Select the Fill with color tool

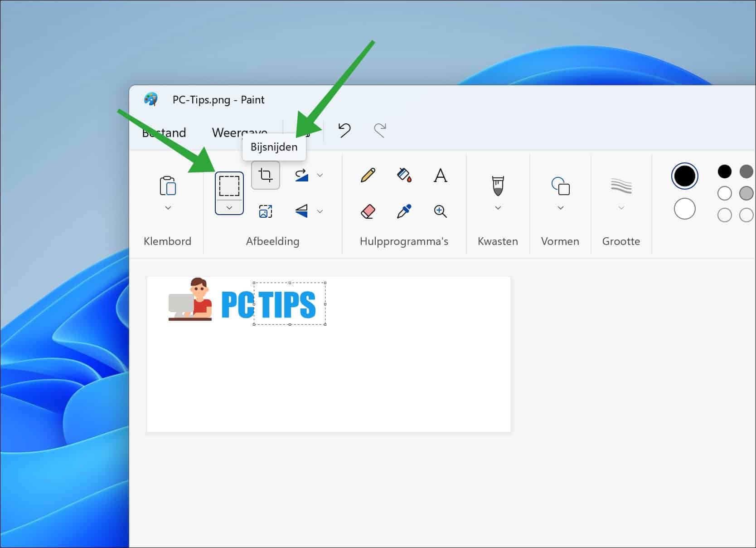[404, 176]
